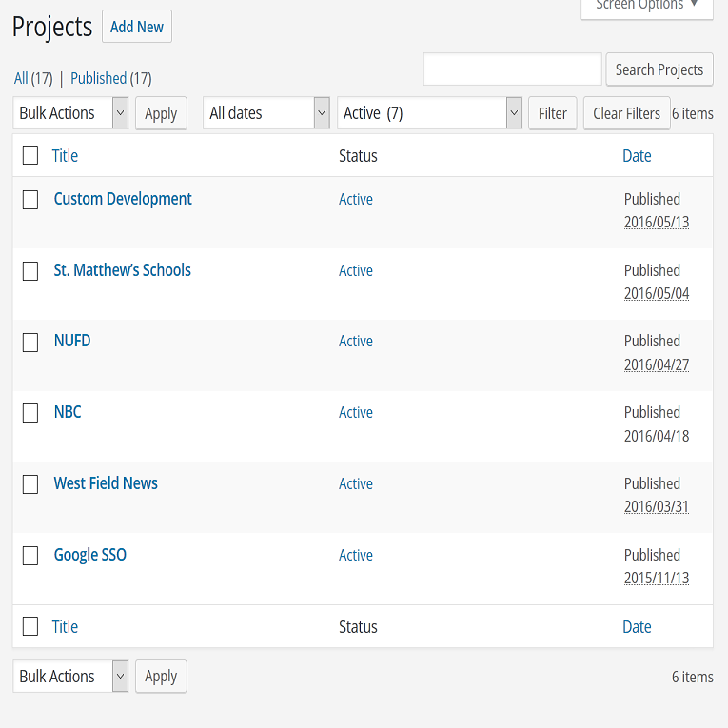Switch to Published (17) view

tap(111, 78)
